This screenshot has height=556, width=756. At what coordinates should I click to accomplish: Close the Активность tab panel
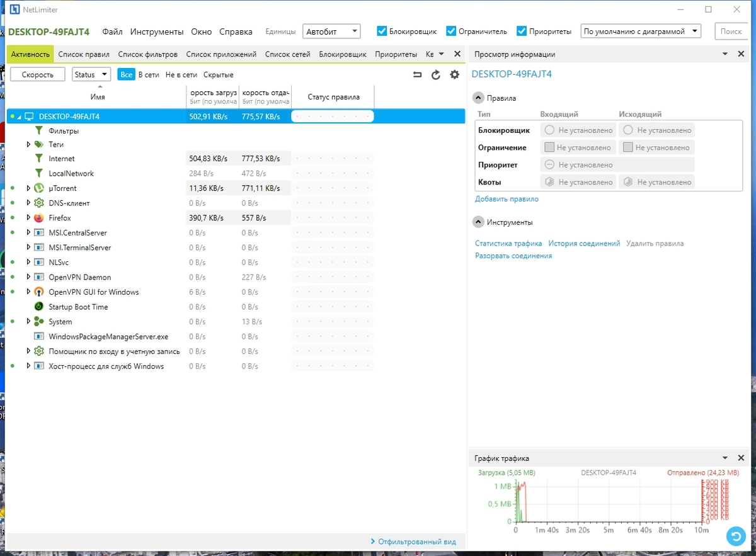coord(457,54)
